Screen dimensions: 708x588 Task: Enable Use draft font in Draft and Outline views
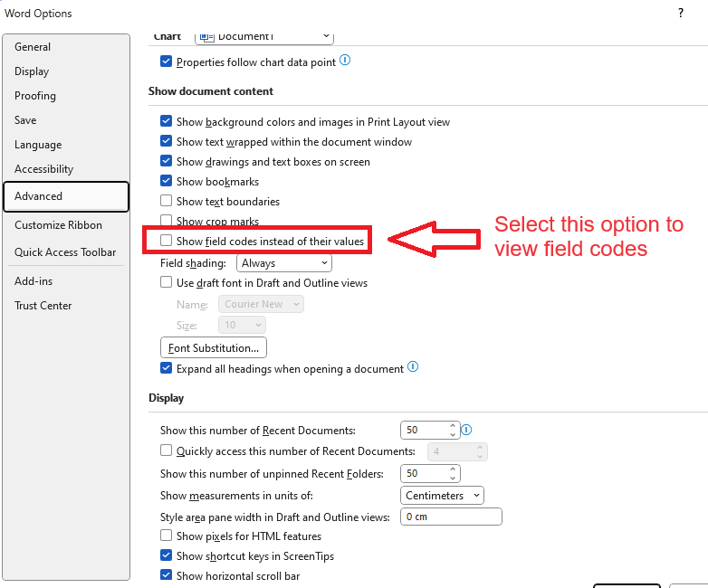pos(167,282)
